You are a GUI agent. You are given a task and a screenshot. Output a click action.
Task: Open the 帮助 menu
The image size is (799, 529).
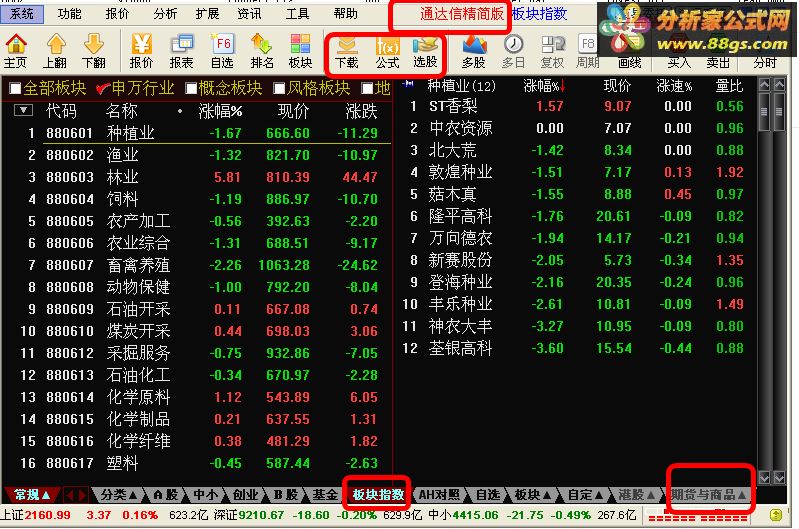(x=345, y=14)
